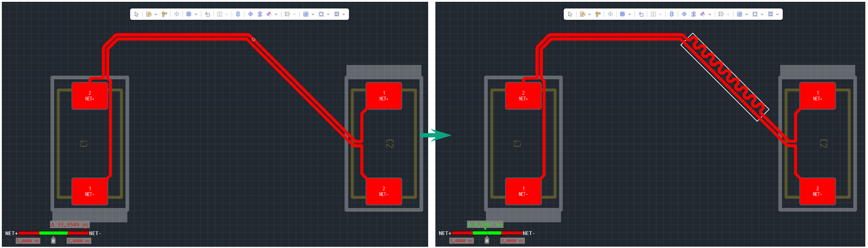Image resolution: width=868 pixels, height=248 pixels.
Task: Click the length gauge bar in right view
Action: tap(487, 233)
